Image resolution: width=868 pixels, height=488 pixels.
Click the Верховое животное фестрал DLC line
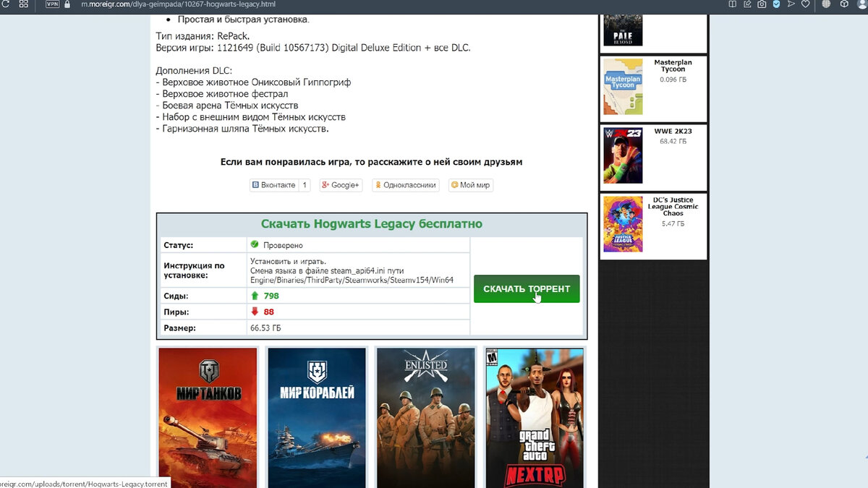pyautogui.click(x=222, y=94)
